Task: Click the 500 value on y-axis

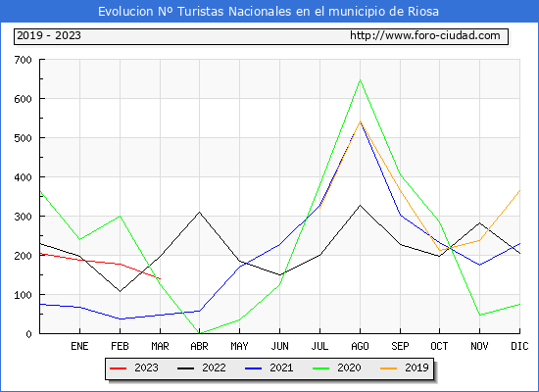Action: coord(24,138)
